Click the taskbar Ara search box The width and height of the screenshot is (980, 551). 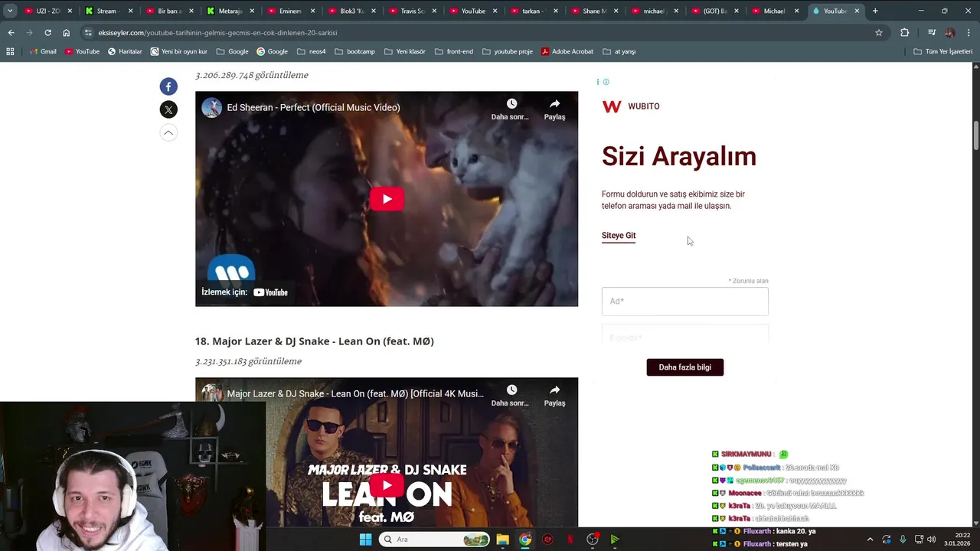click(x=436, y=540)
